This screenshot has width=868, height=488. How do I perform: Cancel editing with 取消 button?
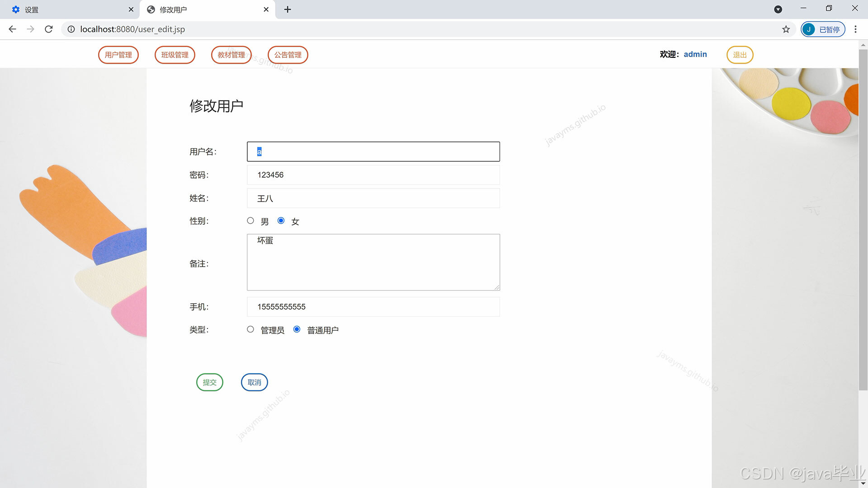(x=255, y=382)
